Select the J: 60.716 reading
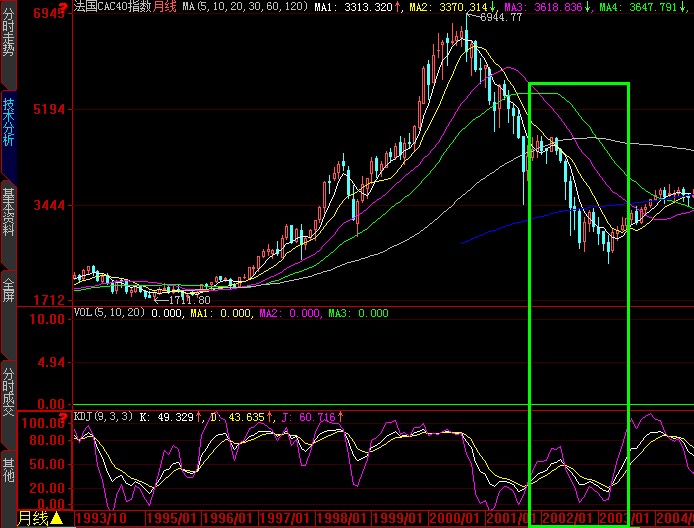This screenshot has width=694, height=528. pos(311,417)
